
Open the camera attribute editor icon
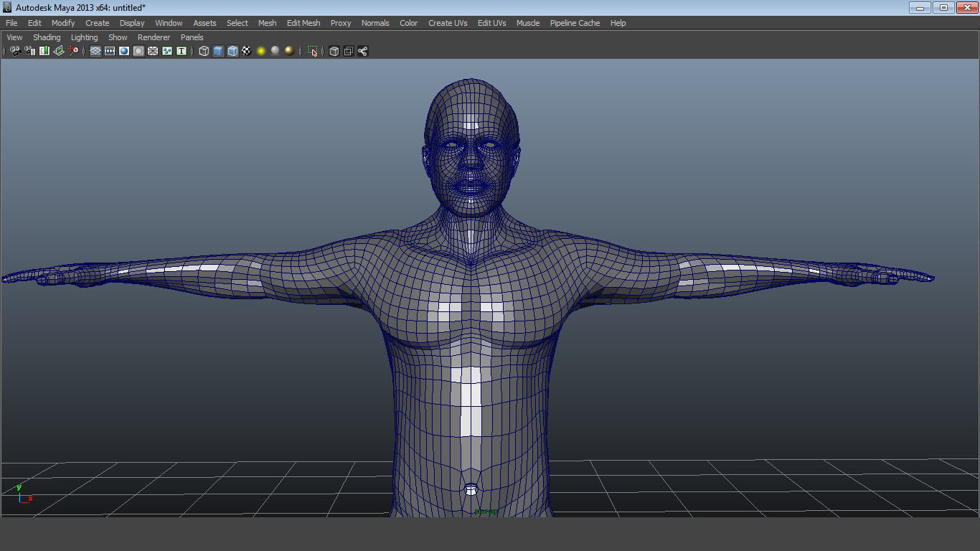pyautogui.click(x=29, y=51)
